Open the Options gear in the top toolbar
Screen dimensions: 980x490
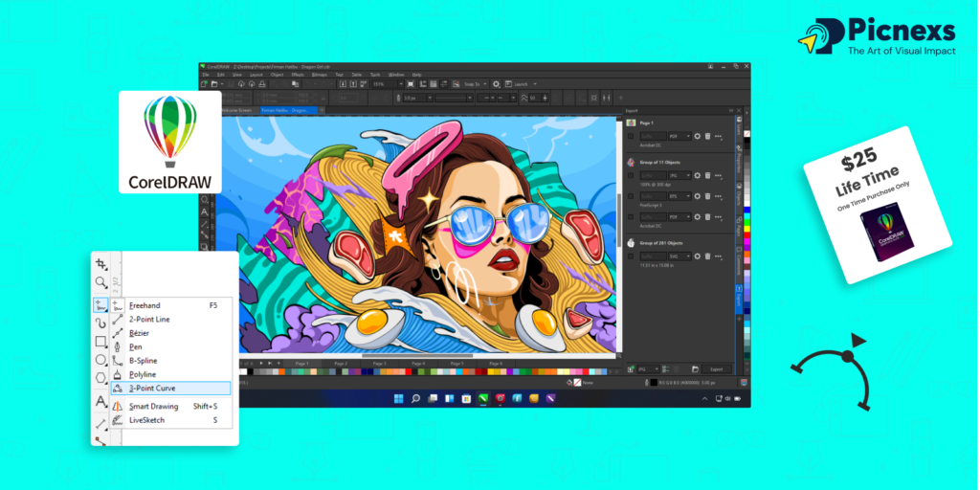[497, 84]
